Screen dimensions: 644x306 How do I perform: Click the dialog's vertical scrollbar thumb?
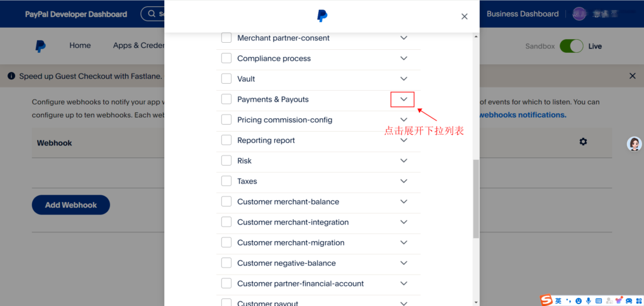[x=475, y=198]
